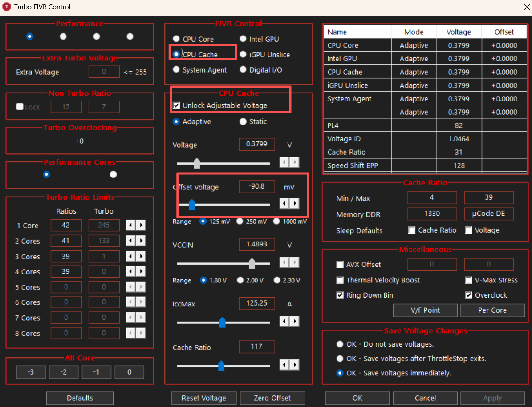Image resolution: width=532 pixels, height=407 pixels.
Task: Increase the 2 Cores turbo ratio
Action: tap(141, 241)
